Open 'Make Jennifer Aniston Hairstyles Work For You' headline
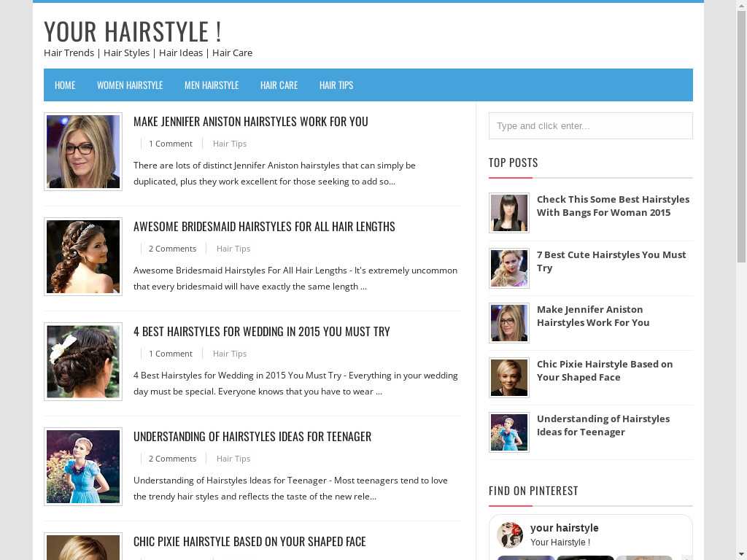Image resolution: width=747 pixels, height=560 pixels. point(250,121)
